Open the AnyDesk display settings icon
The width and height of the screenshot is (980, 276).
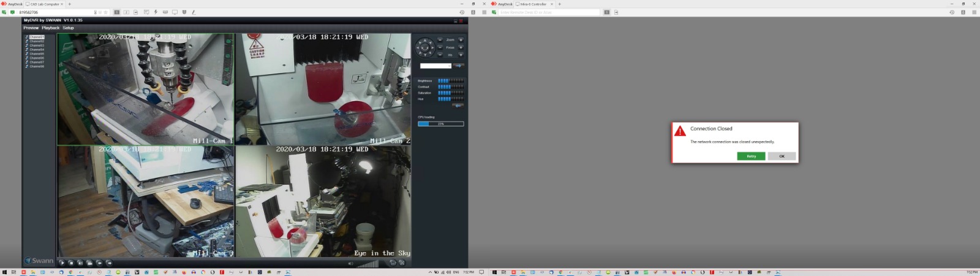pyautogui.click(x=175, y=12)
